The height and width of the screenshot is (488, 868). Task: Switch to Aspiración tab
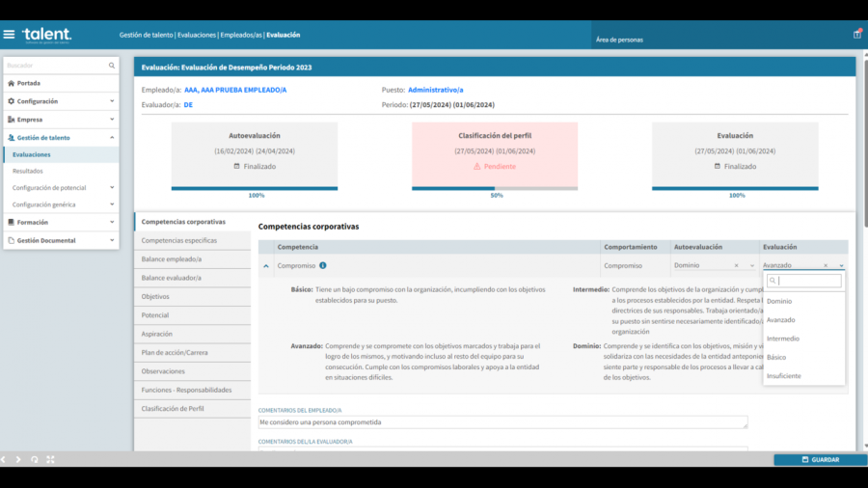(x=192, y=335)
